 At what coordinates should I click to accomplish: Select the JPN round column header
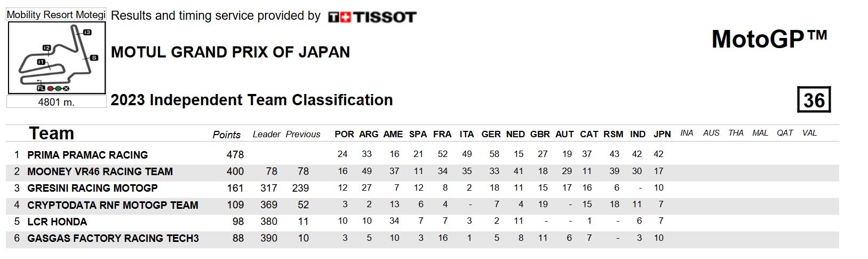pyautogui.click(x=662, y=134)
